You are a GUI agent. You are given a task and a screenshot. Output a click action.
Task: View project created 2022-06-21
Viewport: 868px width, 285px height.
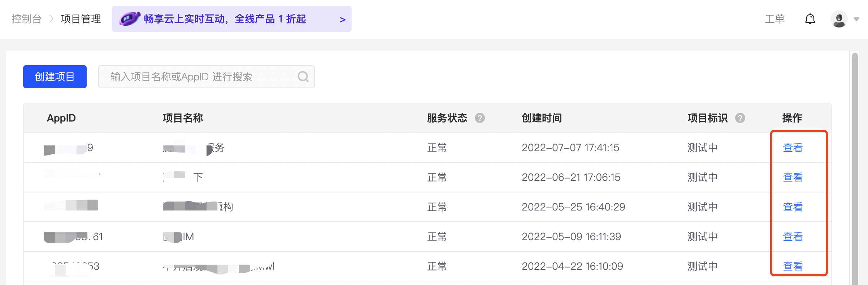(x=793, y=177)
